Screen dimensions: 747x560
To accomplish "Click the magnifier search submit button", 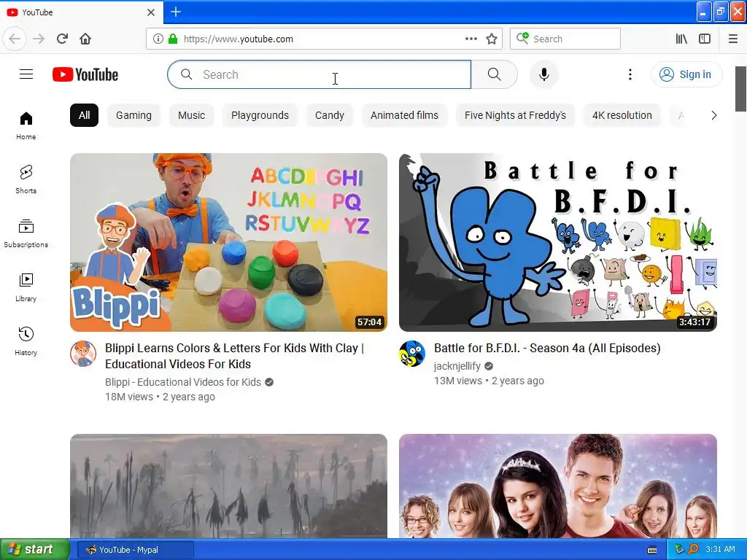I will [494, 74].
